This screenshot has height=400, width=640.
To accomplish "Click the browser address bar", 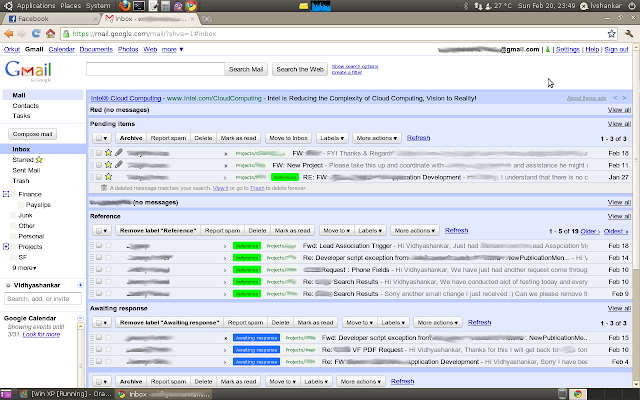I will tap(339, 34).
